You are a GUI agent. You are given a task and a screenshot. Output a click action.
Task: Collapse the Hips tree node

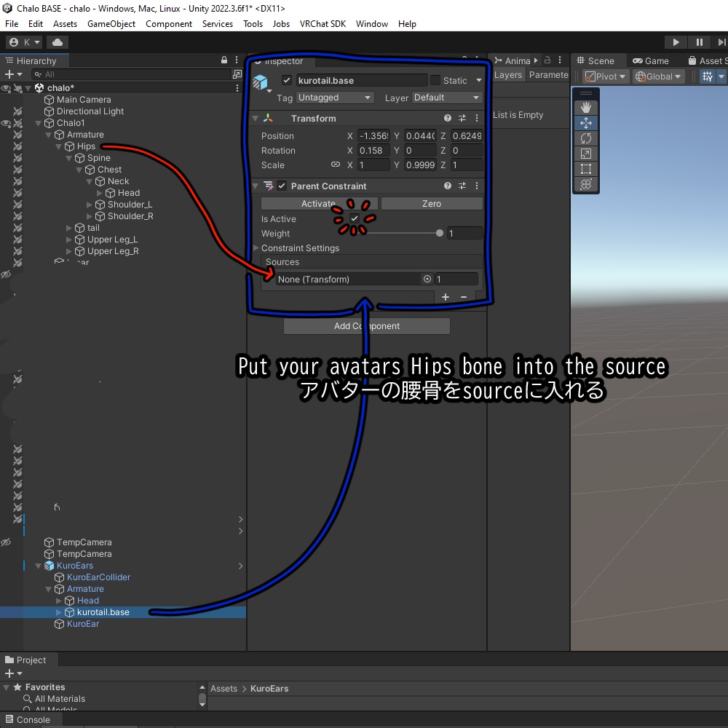(58, 146)
